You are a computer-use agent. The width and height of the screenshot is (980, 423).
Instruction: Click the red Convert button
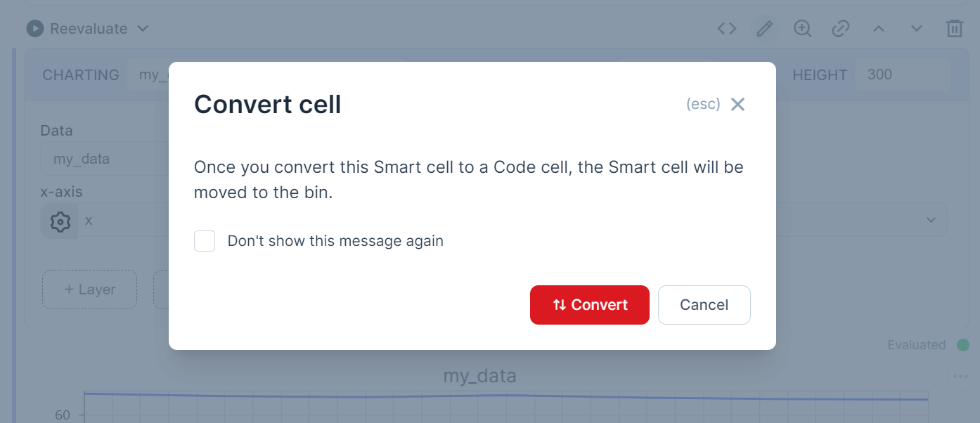pyautogui.click(x=589, y=305)
